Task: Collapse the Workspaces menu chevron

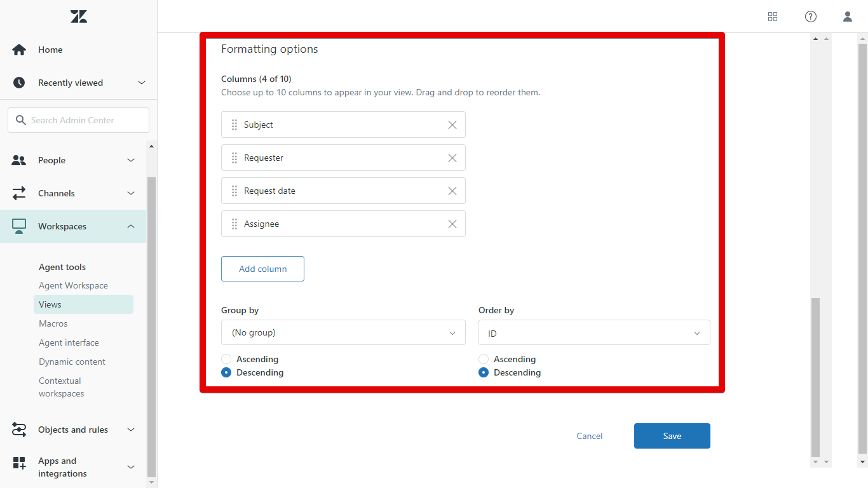Action: [x=131, y=226]
